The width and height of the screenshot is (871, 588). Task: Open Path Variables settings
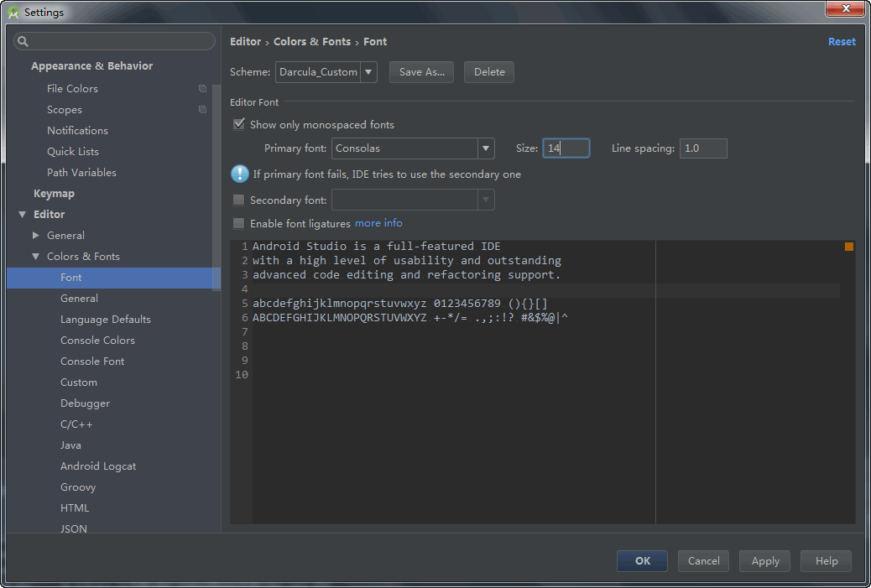point(81,173)
